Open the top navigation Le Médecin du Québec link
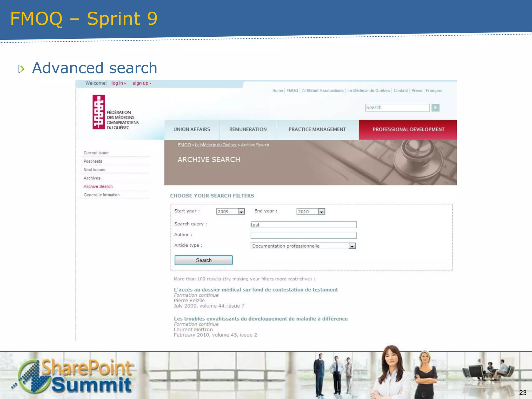532x399 pixels. point(369,91)
